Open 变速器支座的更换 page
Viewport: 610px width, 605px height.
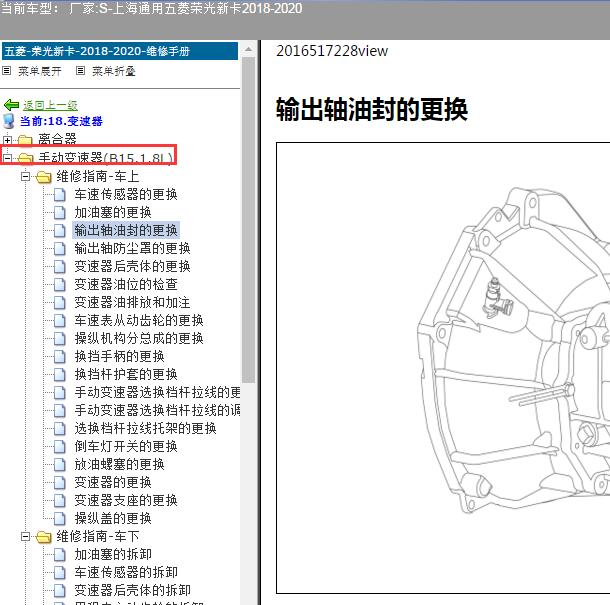(x=126, y=500)
